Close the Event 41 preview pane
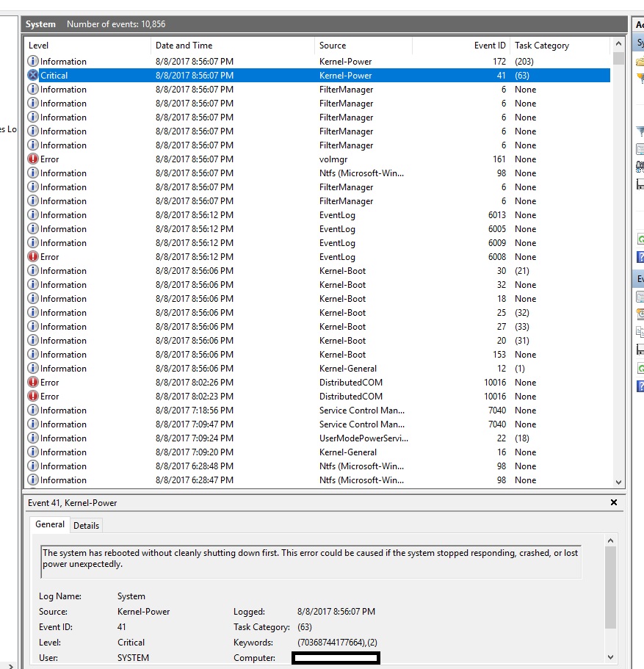This screenshot has height=669, width=644. click(614, 503)
